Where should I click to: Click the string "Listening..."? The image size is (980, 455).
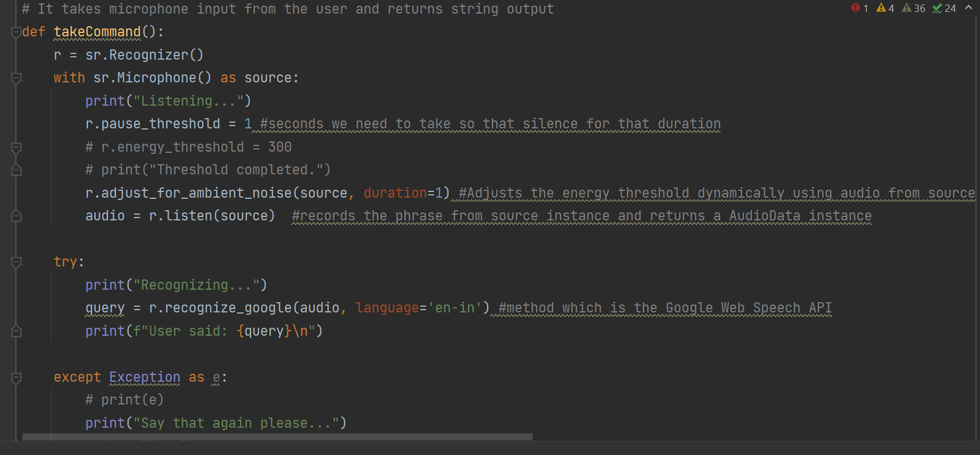189,101
